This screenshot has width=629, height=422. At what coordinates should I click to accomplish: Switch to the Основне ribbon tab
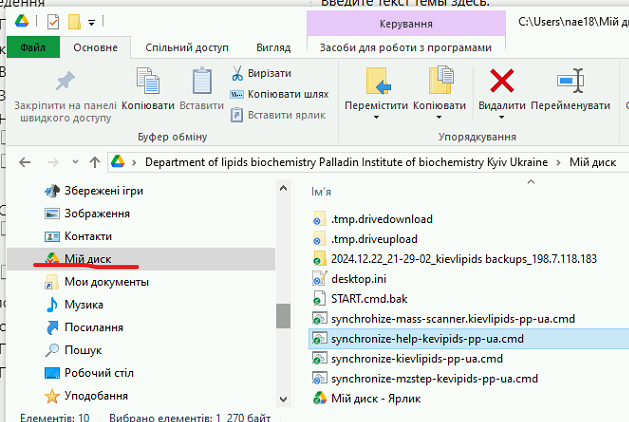click(95, 47)
